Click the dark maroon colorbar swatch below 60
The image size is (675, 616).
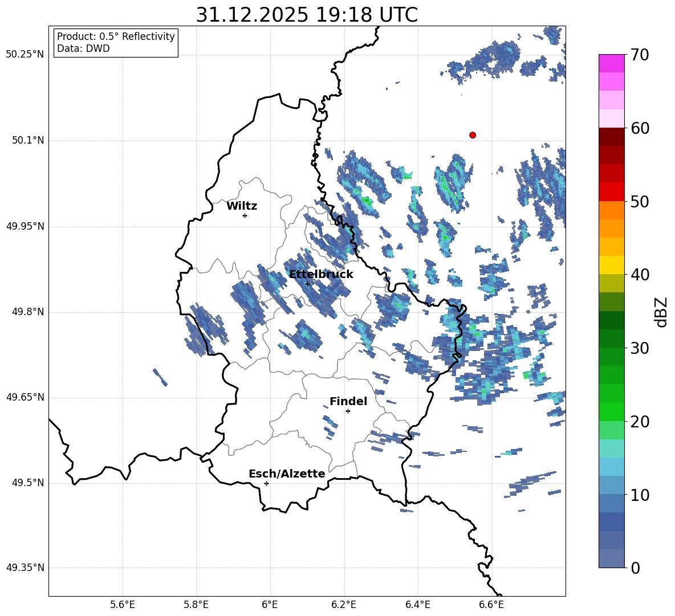tap(611, 137)
